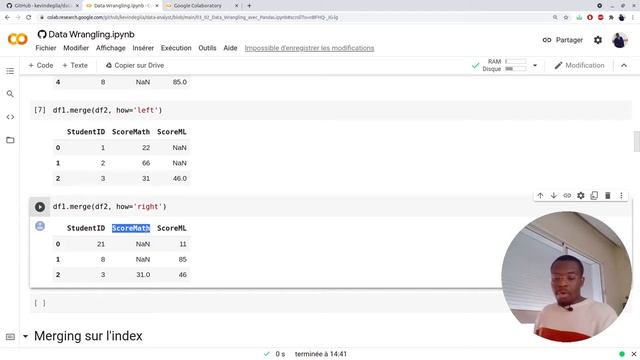Move the cell down with arrow icon
The image size is (640, 360).
(554, 196)
